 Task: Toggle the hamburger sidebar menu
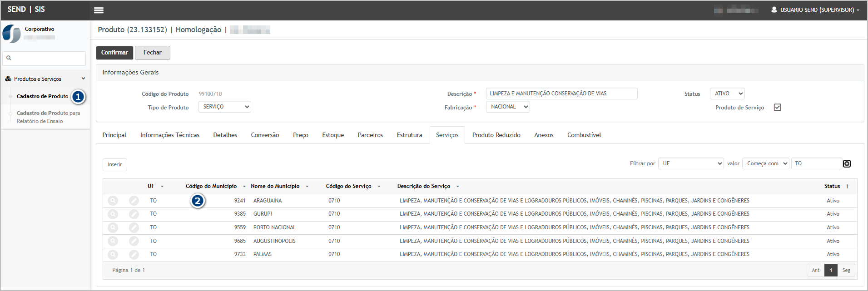point(99,10)
